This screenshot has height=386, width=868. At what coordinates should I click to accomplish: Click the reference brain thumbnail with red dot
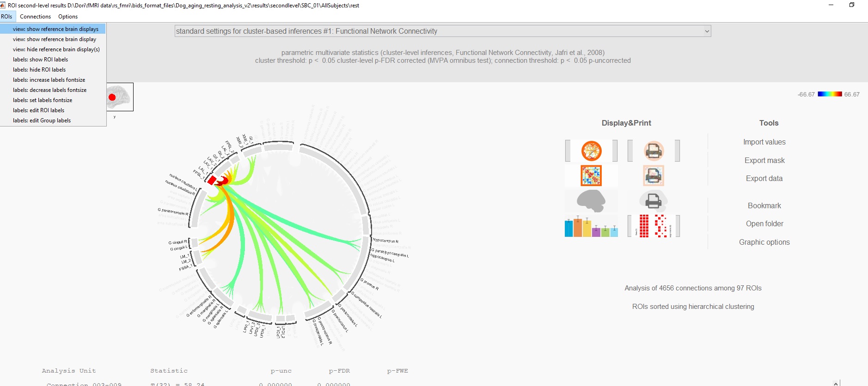coord(120,97)
